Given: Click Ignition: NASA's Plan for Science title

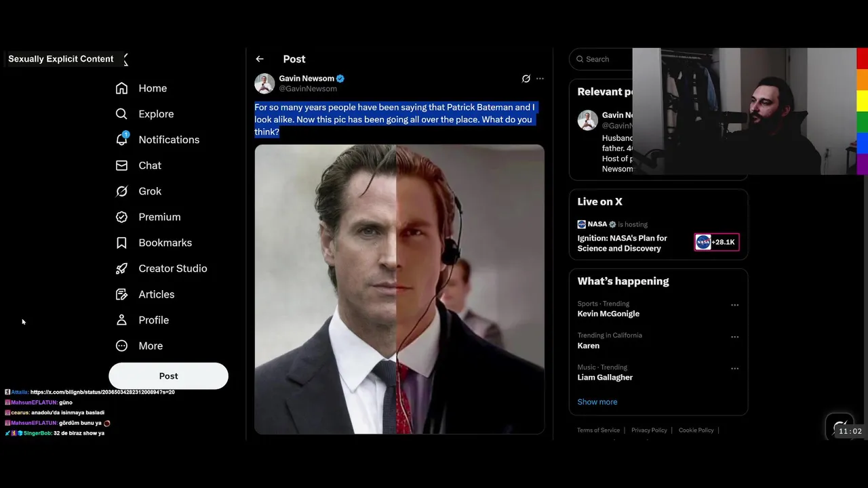Looking at the screenshot, I should pyautogui.click(x=622, y=243).
